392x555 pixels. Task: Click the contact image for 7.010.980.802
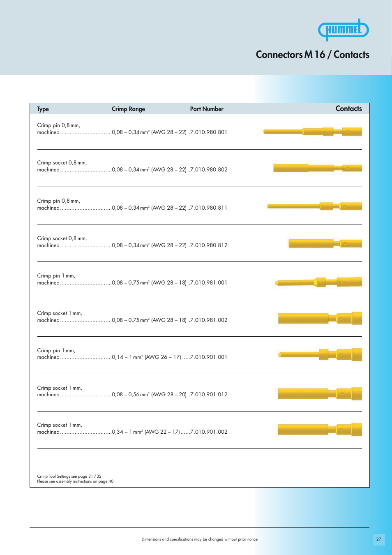point(318,168)
